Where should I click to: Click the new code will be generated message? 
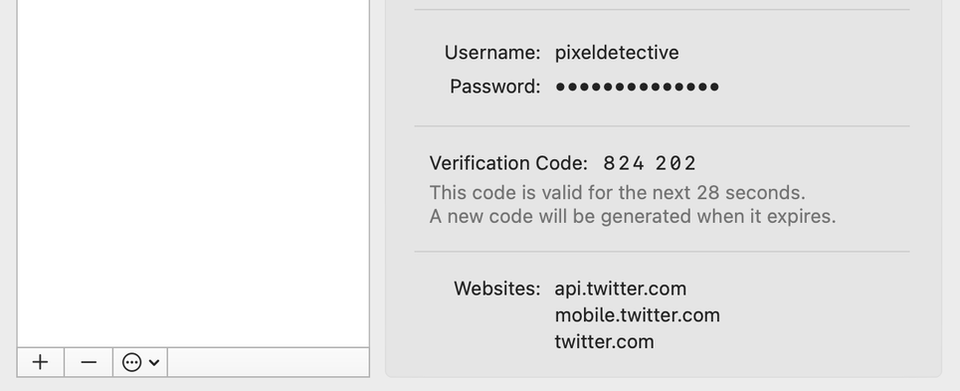(x=632, y=217)
